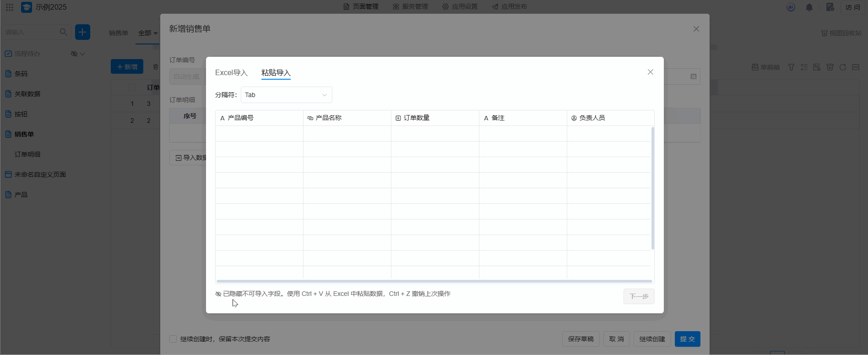Click the AI assistant icon
This screenshot has height=355, width=868.
pyautogui.click(x=791, y=7)
